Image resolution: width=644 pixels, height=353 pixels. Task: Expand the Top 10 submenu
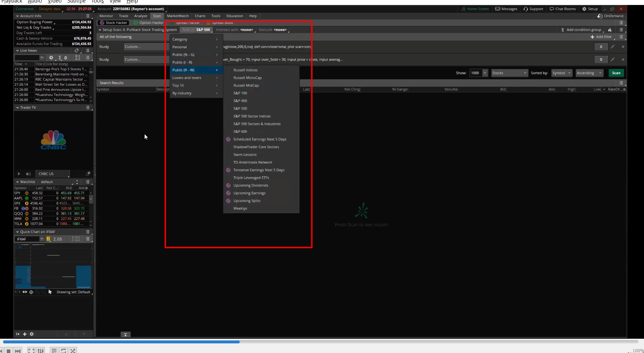tap(196, 85)
